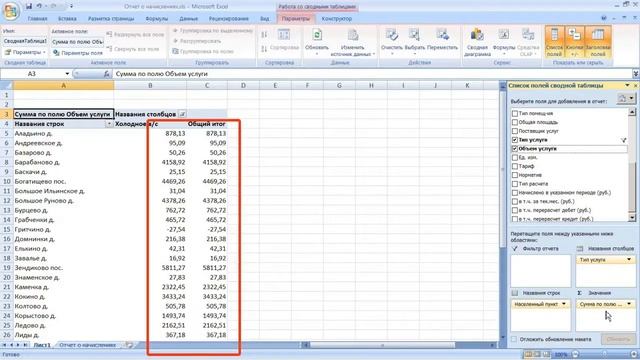This screenshot has height=360, width=640.
Task: Select cell with Барабаново д.
Action: tap(63, 162)
